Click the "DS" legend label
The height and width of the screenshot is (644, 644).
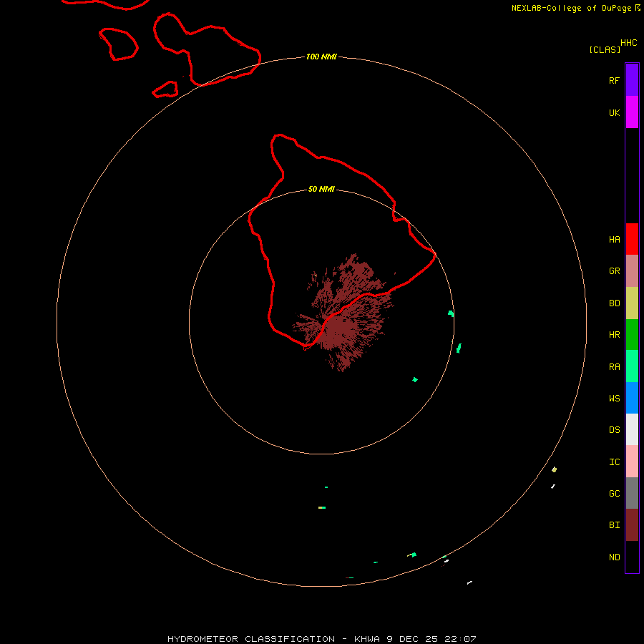click(614, 430)
